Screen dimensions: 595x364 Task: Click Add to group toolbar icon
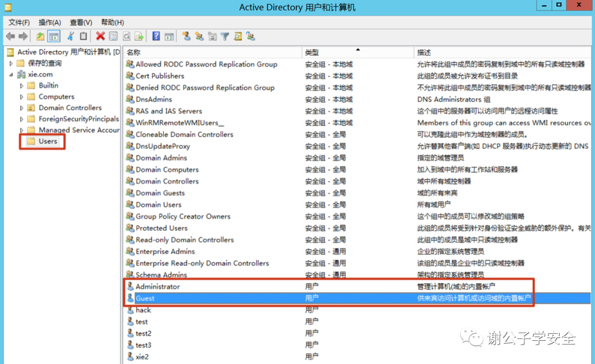tap(251, 36)
